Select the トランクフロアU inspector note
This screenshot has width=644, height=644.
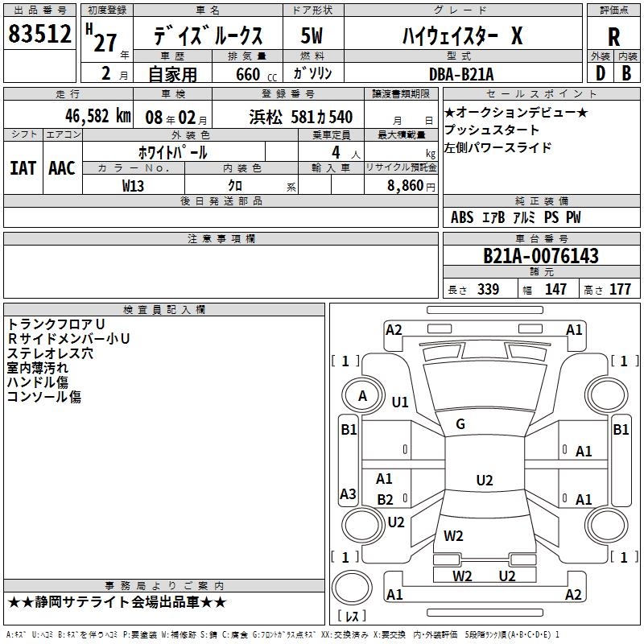point(56,324)
